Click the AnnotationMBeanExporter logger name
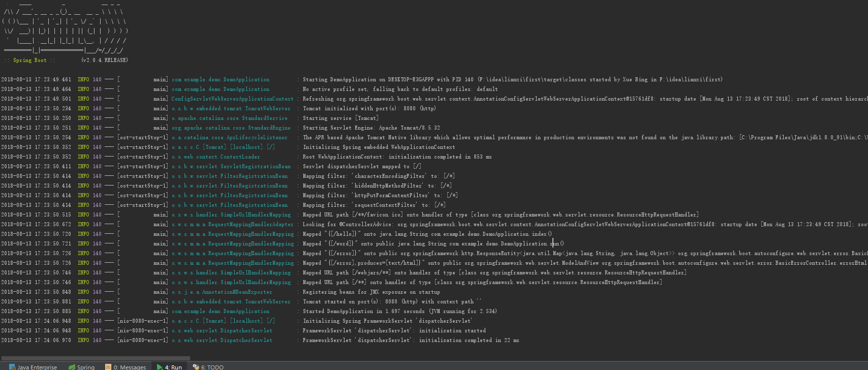The height and width of the screenshot is (370, 868). pos(222,292)
